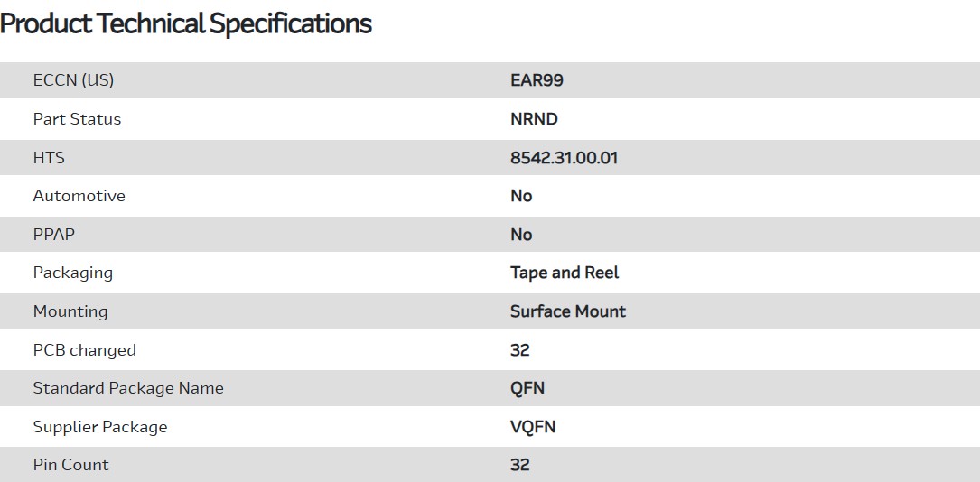Select the Packaging label
This screenshot has height=482, width=980.
tap(73, 273)
